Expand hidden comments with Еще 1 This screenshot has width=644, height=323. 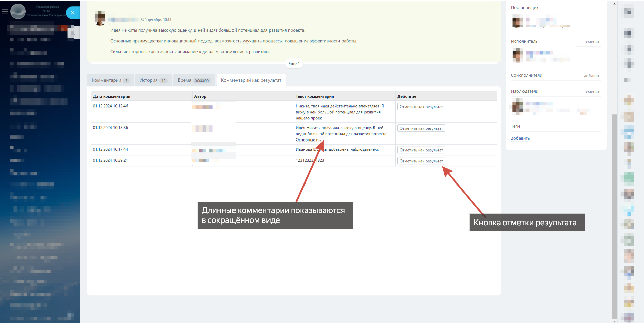coord(294,64)
